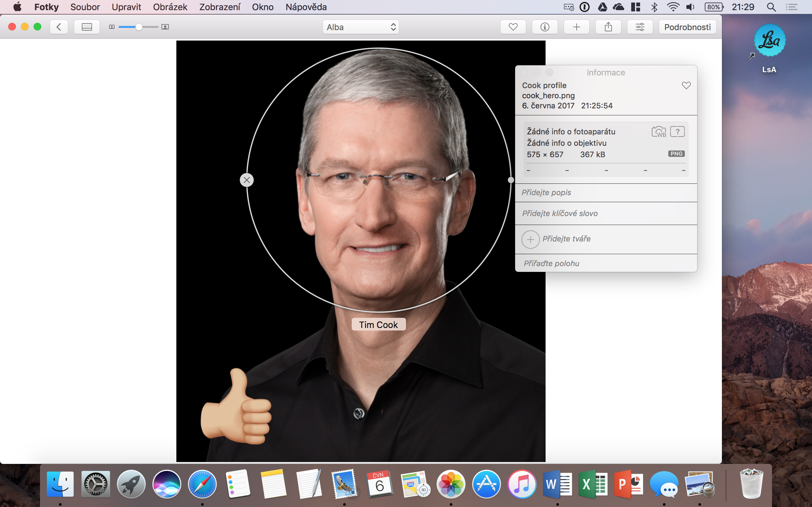Click the Podrobnosti button

tap(687, 27)
